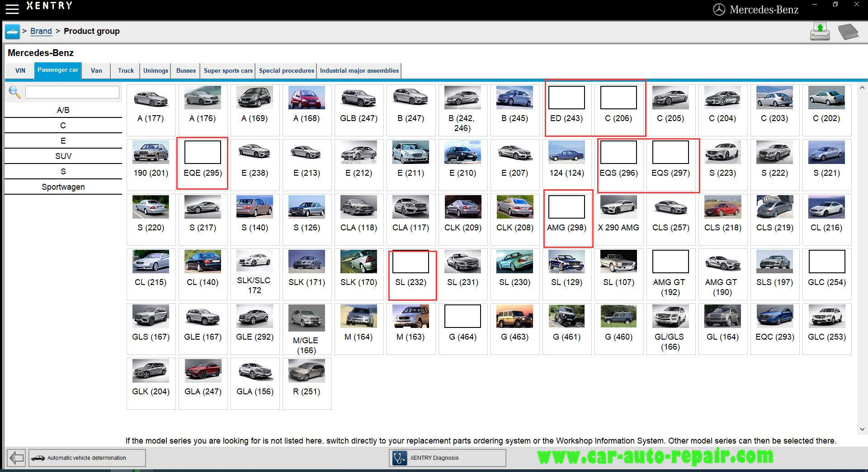
Task: Follow the Brand breadcrumb link
Action: click(x=41, y=31)
